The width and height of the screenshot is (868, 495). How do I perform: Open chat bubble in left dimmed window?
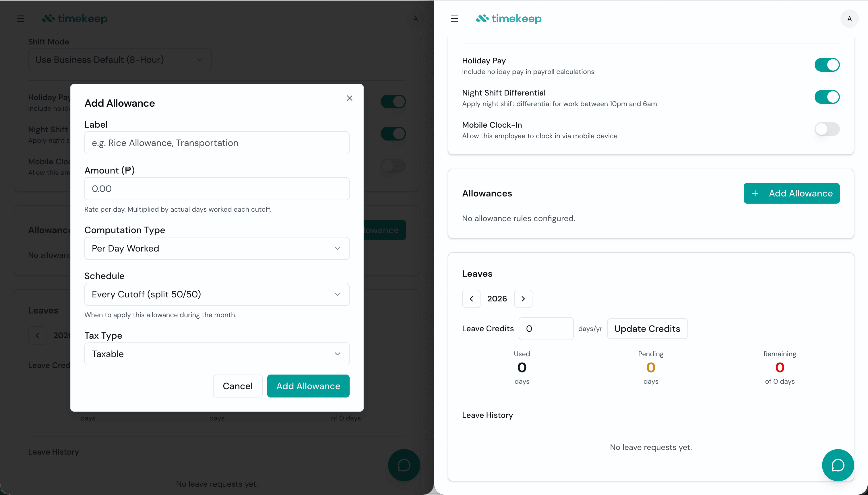pos(404,465)
